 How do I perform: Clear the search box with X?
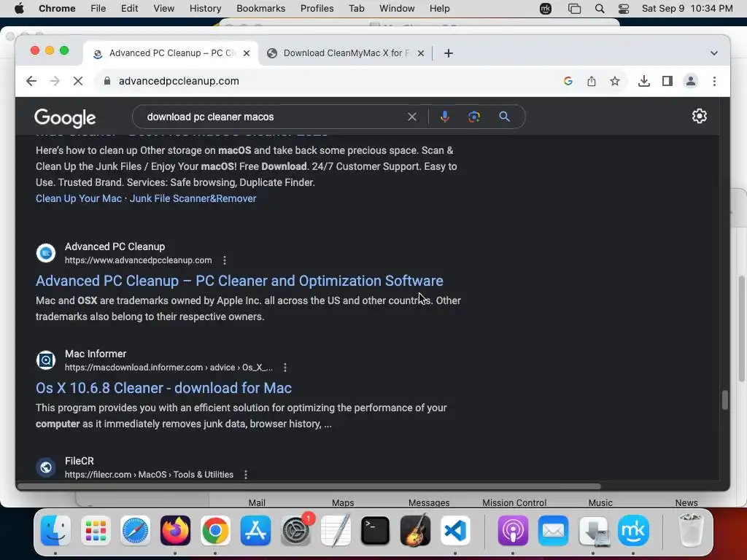412,117
